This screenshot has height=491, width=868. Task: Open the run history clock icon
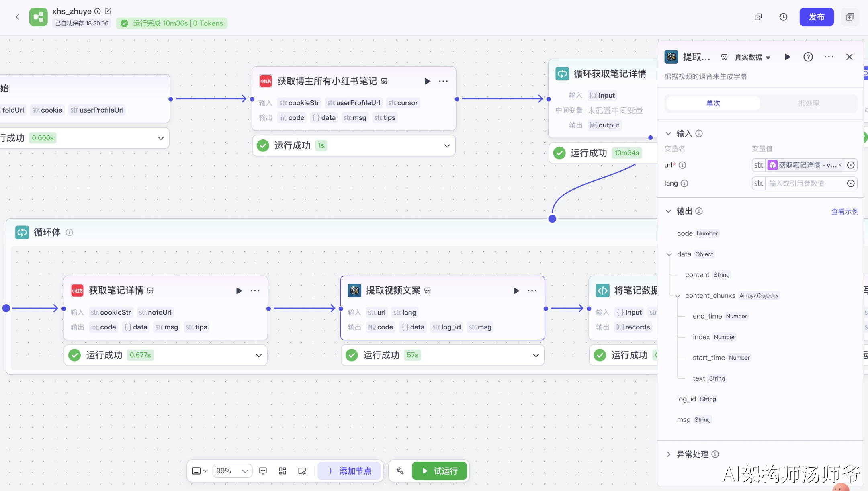click(x=783, y=17)
